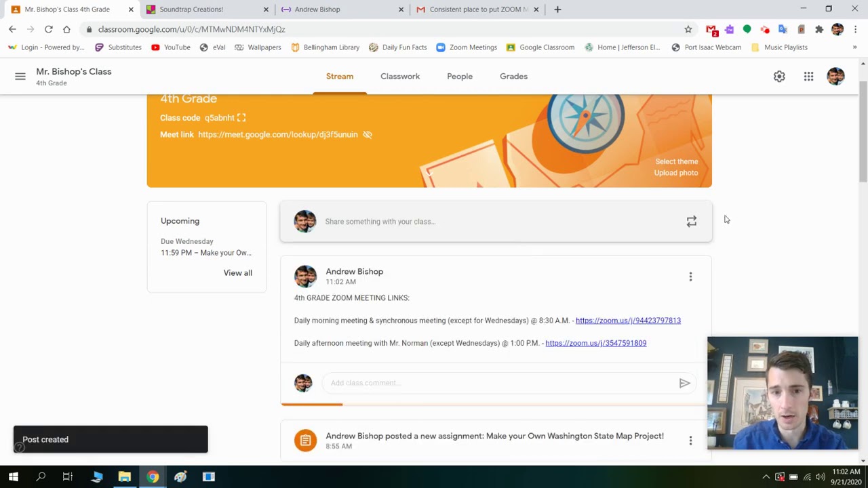This screenshot has width=868, height=488.
Task: Switch to Andrew Bishop browser tab
Action: point(341,9)
